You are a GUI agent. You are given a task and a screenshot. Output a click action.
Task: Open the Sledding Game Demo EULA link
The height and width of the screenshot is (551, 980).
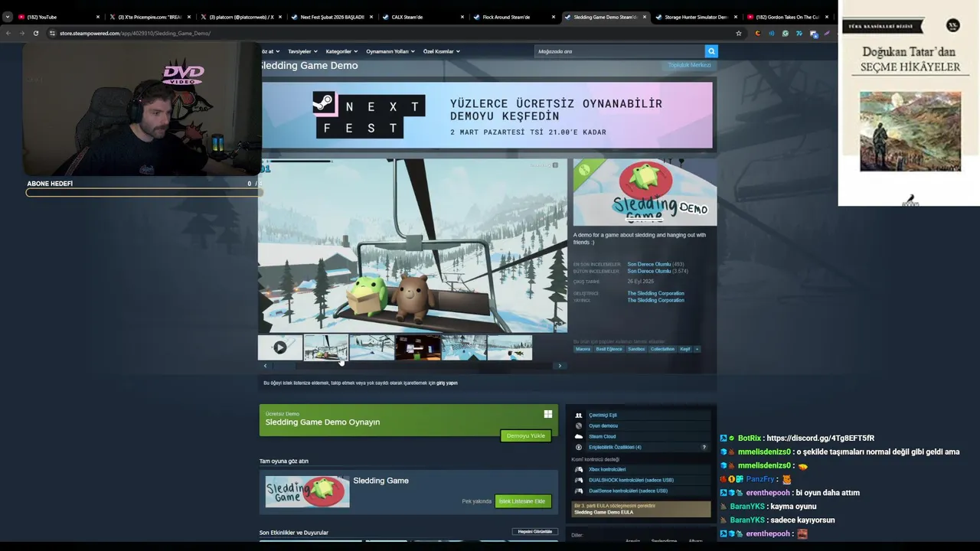click(603, 512)
